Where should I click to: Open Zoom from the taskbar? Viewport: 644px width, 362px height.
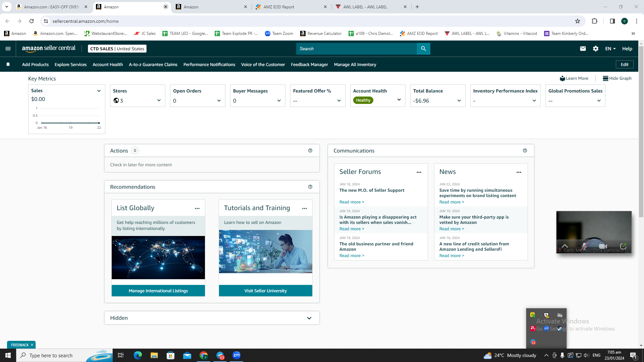[x=236, y=355]
